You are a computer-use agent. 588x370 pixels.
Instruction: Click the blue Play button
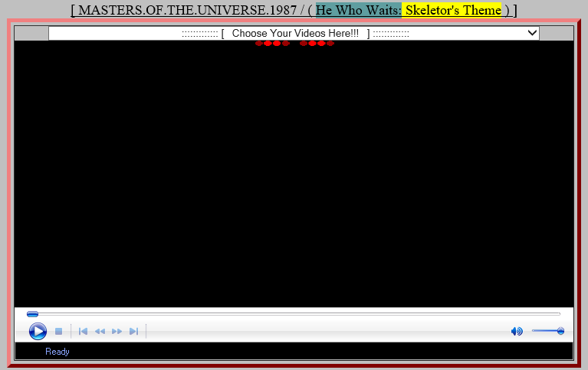coord(38,332)
